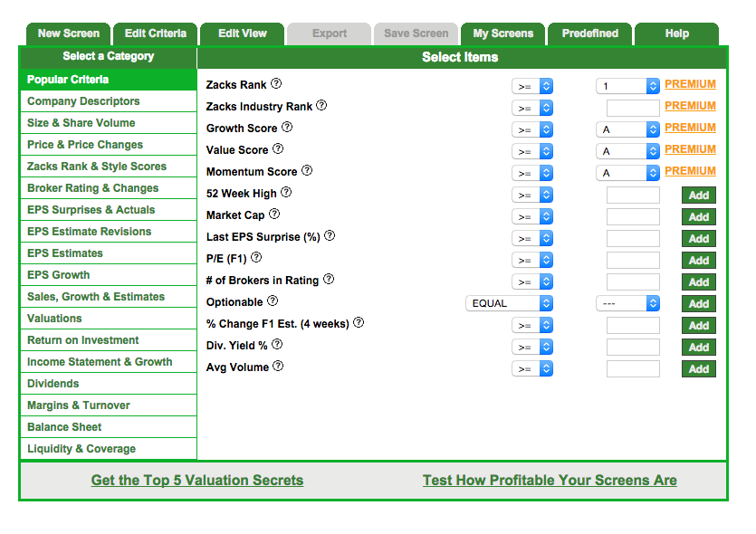This screenshot has height=534, width=756.
Task: Choose Dividends category
Action: click(109, 383)
